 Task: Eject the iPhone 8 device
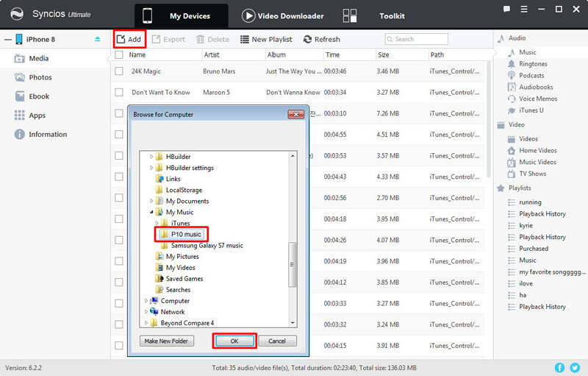click(x=98, y=39)
